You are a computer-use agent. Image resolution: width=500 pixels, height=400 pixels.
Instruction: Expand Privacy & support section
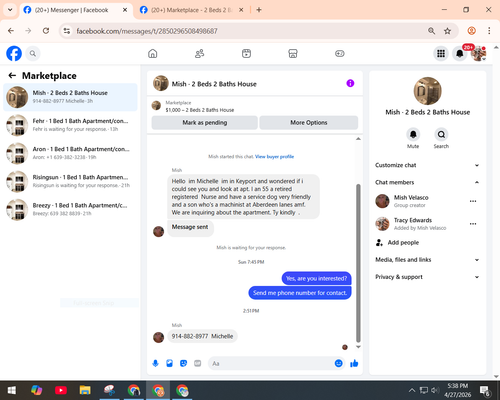pyautogui.click(x=427, y=277)
